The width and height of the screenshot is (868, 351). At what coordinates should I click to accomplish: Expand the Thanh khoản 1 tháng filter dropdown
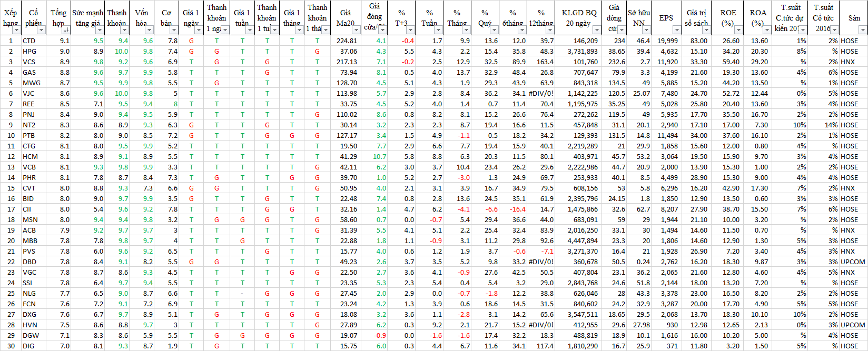tap(325, 30)
